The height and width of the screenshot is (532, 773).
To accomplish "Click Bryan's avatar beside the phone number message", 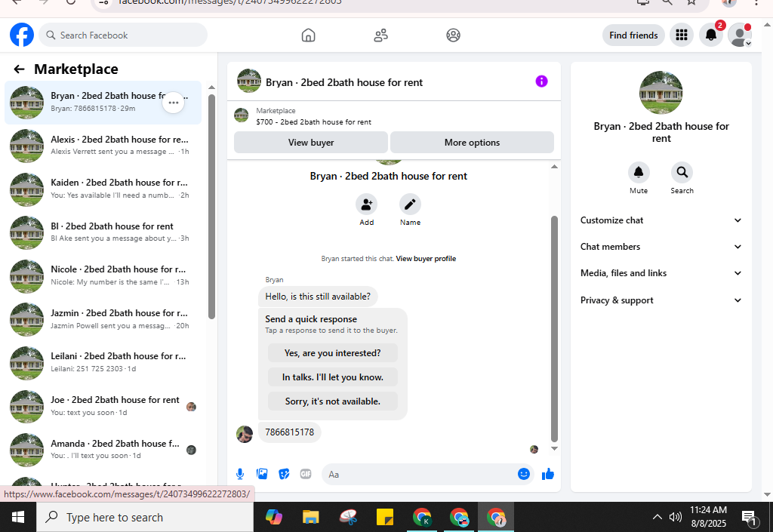I will [245, 434].
